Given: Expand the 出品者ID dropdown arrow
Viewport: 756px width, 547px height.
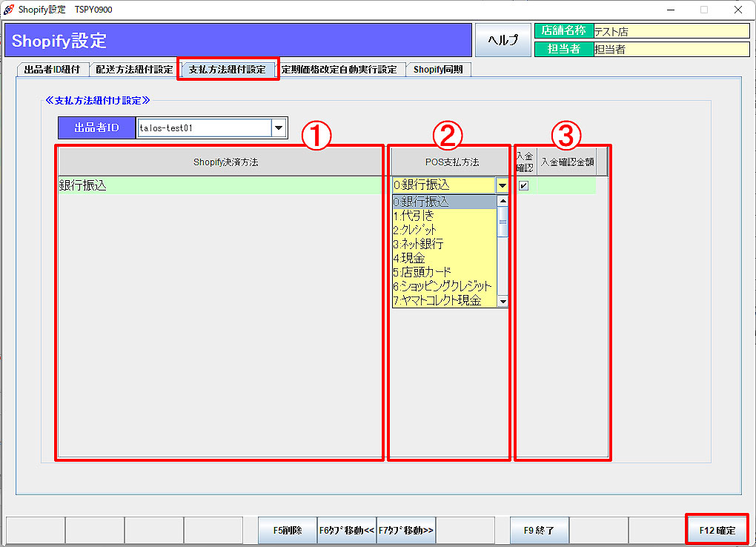Looking at the screenshot, I should pos(279,127).
